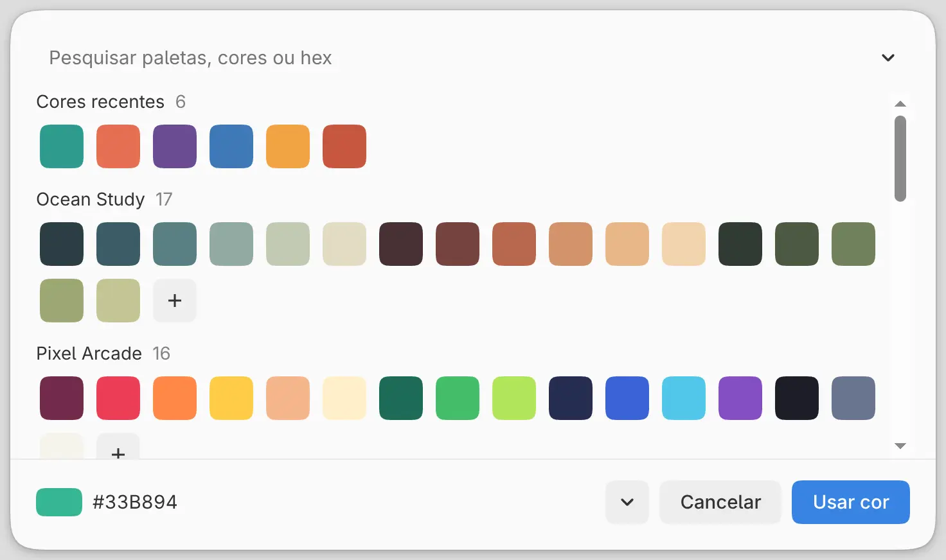Select the sky blue Pixel Arcade swatch
Screen dimensions: 946x560
click(684, 398)
